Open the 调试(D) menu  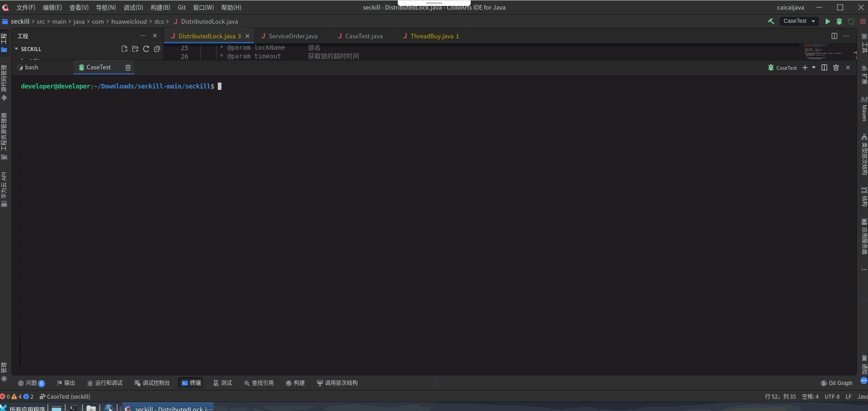point(133,7)
